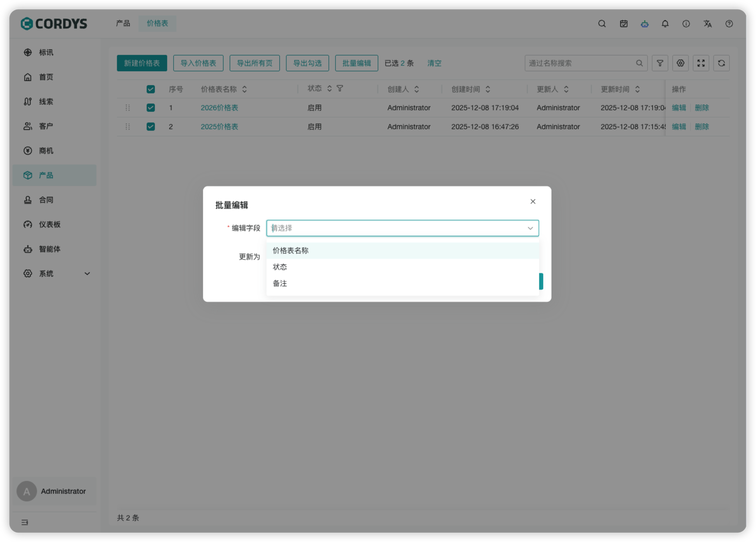Close the 批量编辑 dialog
756x542 pixels.
point(533,201)
